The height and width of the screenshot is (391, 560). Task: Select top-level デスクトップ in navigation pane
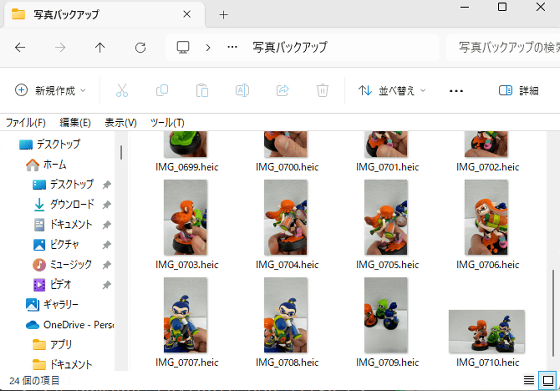[50, 144]
